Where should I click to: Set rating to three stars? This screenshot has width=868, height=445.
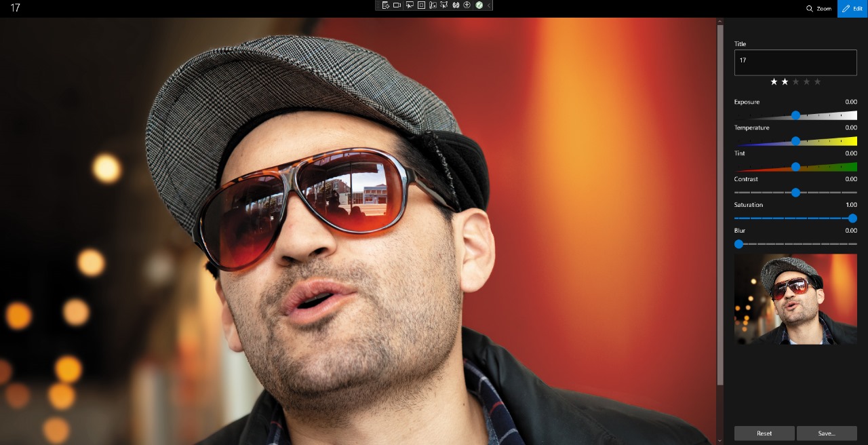click(795, 81)
